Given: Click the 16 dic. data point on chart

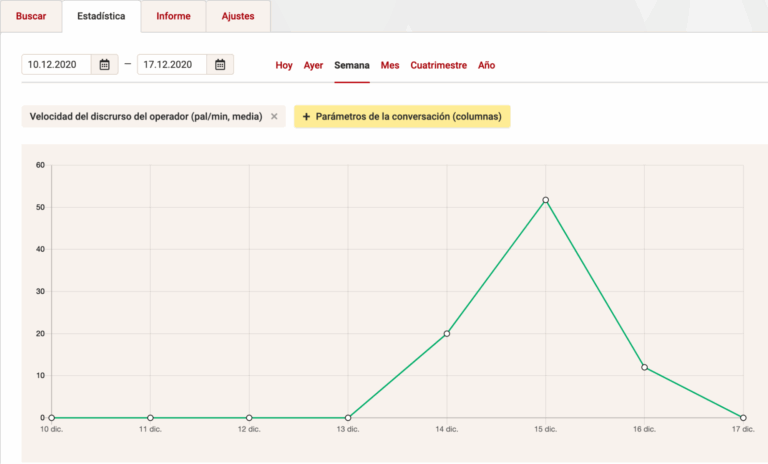Looking at the screenshot, I should [x=644, y=367].
